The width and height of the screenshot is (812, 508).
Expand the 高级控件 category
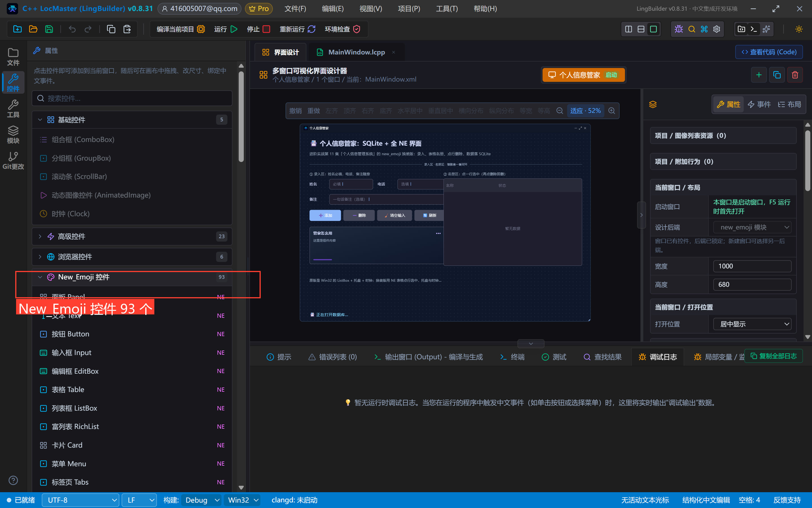[132, 237]
